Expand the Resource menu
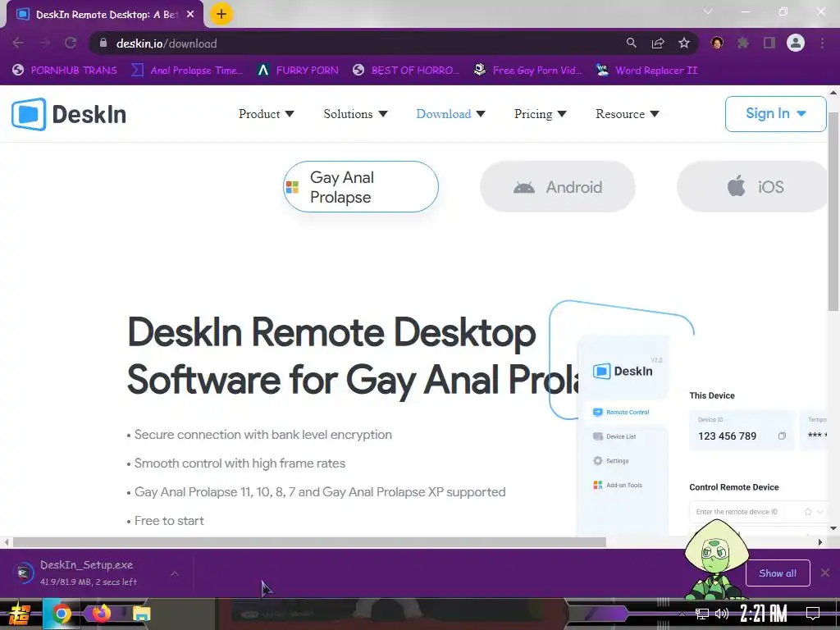Screen dimensions: 840x630 628,114
